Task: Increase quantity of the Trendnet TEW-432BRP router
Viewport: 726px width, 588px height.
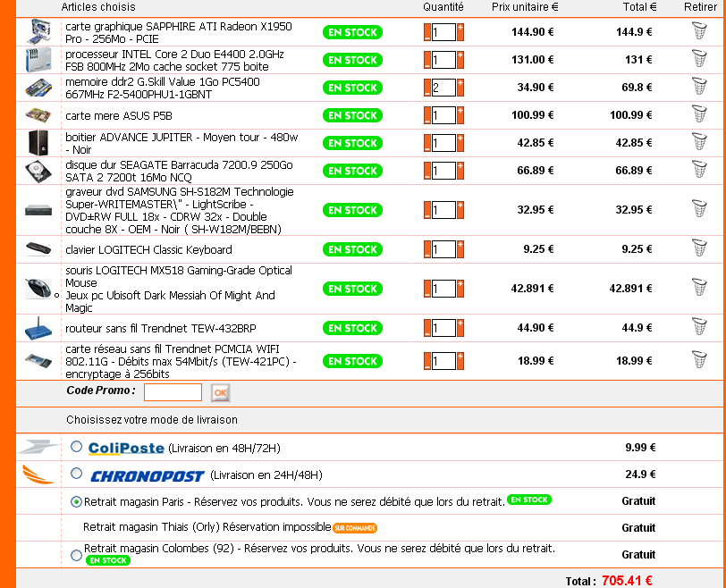Action: (460, 329)
